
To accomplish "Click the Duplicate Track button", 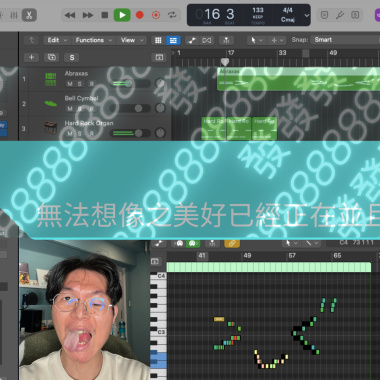I will [x=52, y=57].
